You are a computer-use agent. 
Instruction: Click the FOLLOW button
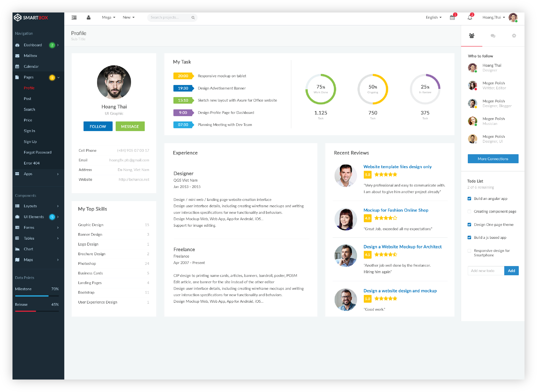(98, 127)
